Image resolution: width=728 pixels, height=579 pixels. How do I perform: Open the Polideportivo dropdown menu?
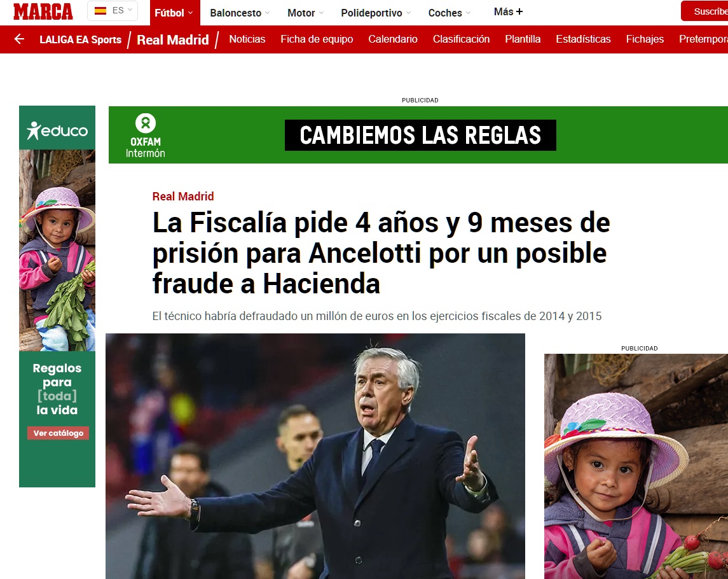coord(376,13)
